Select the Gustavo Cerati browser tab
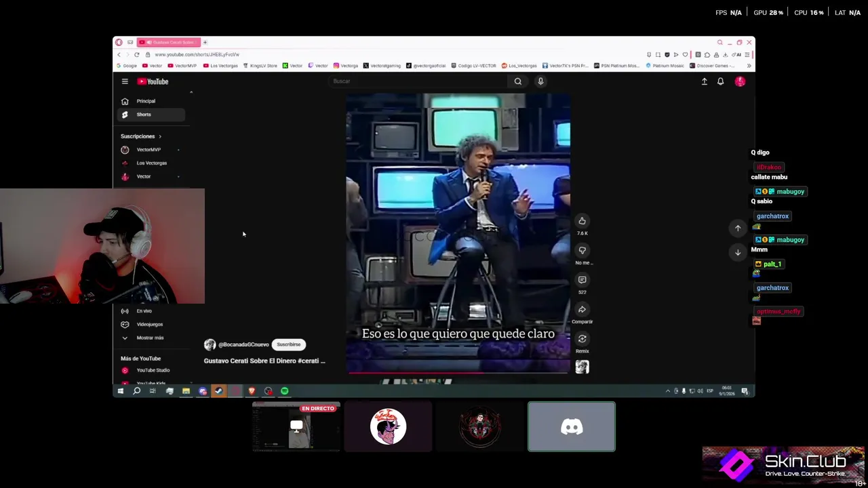Image resolution: width=868 pixels, height=488 pixels. coord(170,42)
